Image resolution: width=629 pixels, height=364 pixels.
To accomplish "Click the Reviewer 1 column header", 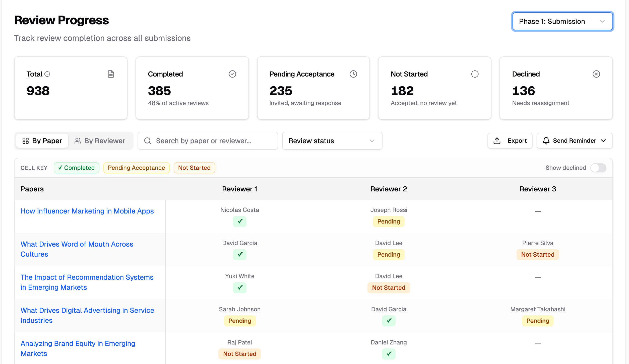I will pos(240,189).
